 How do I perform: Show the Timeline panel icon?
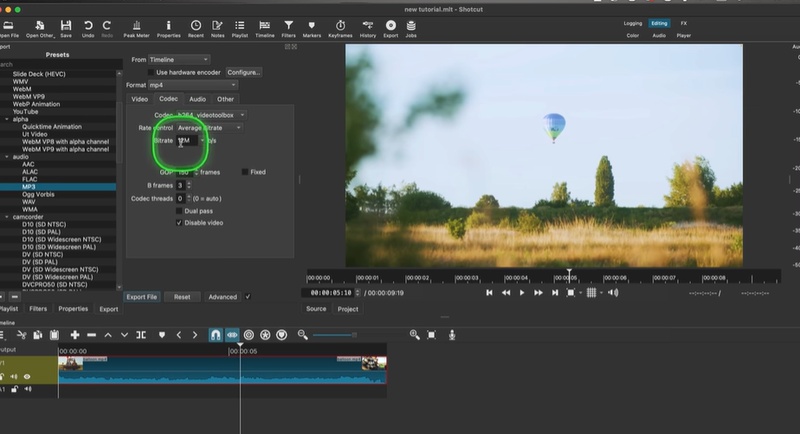tap(264, 29)
